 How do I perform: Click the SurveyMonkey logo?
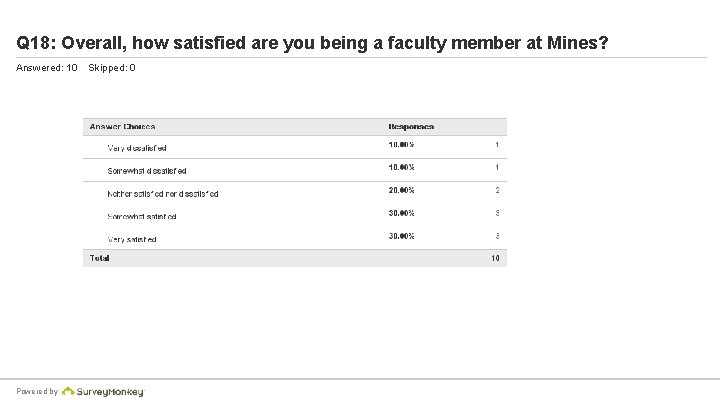click(110, 392)
